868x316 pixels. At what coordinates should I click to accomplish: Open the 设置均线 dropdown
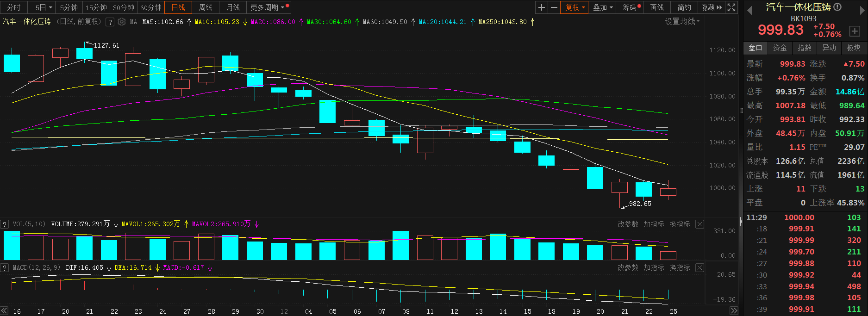[682, 22]
